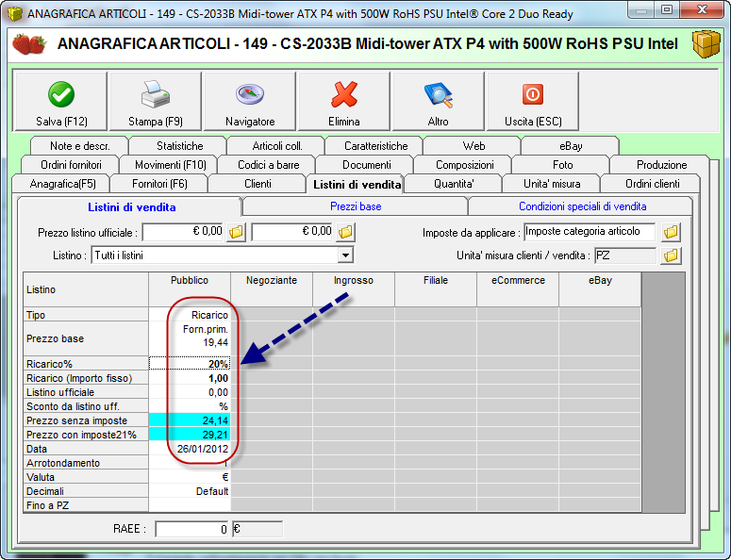
Task: Click the Ricarico% 20% cell
Action: pyautogui.click(x=190, y=364)
